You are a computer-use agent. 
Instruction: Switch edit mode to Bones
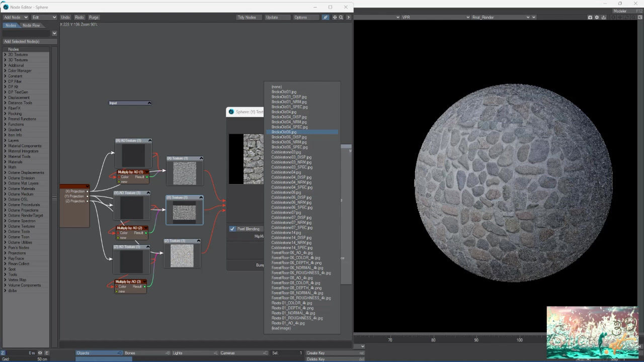[x=146, y=352]
